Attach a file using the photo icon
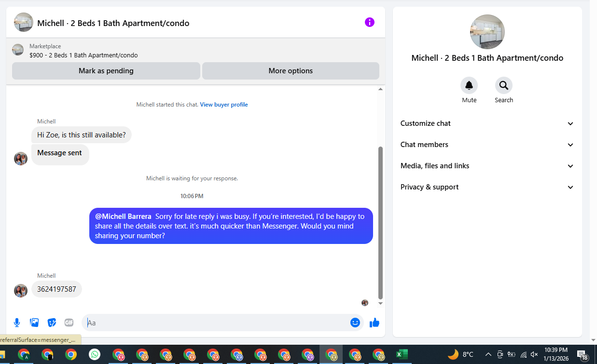Image resolution: width=597 pixels, height=364 pixels. coord(34,323)
